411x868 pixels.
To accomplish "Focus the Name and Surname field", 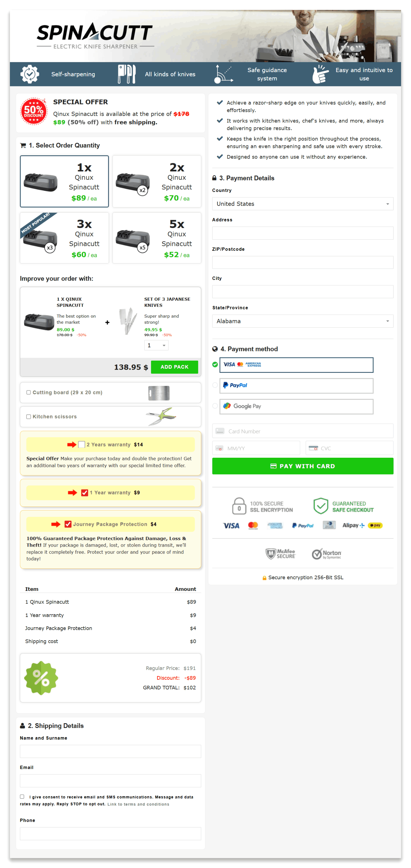I will point(110,751).
